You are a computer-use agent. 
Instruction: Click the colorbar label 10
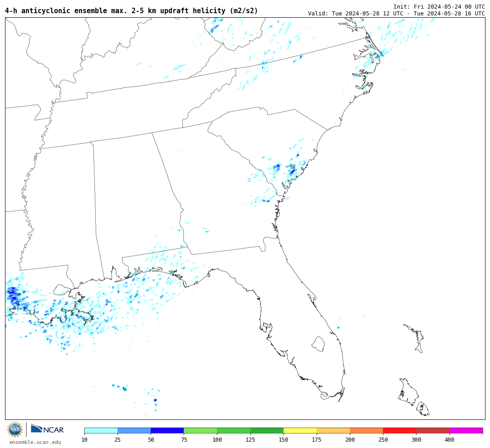point(84,439)
